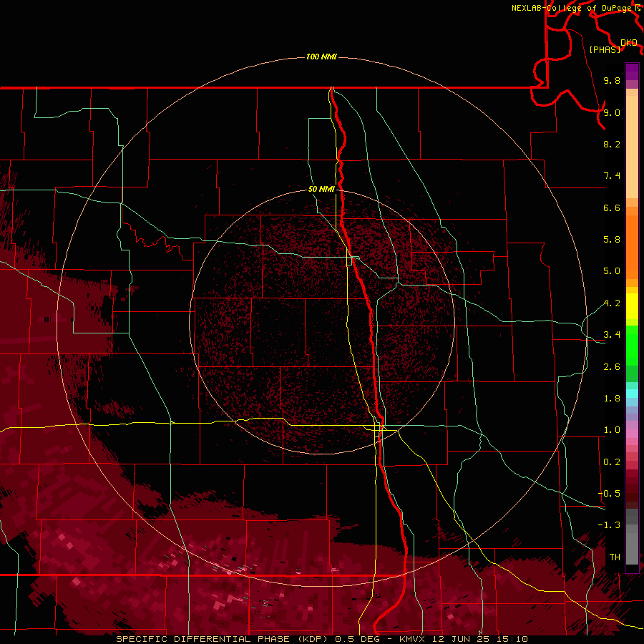
Task: Click the 100 NMI range ring label
Action: (321, 57)
